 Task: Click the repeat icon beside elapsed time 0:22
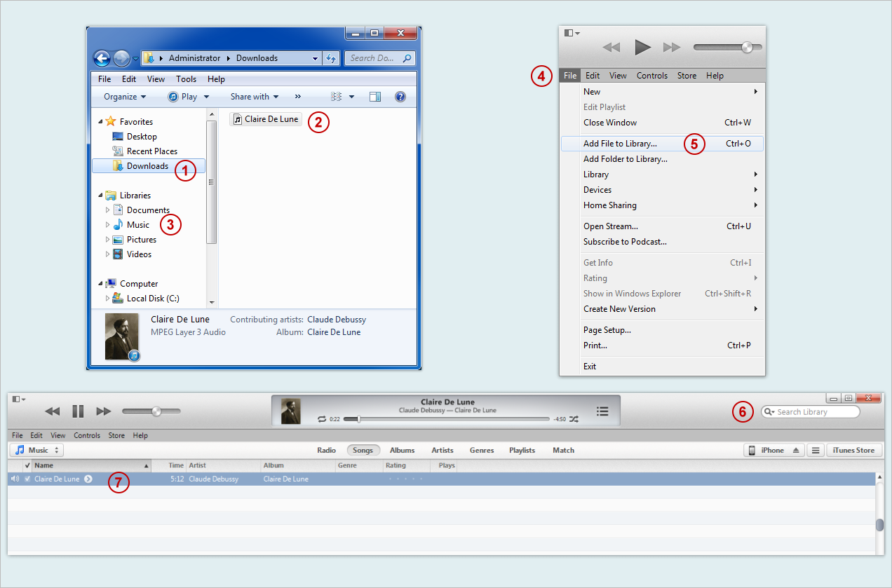tap(322, 419)
